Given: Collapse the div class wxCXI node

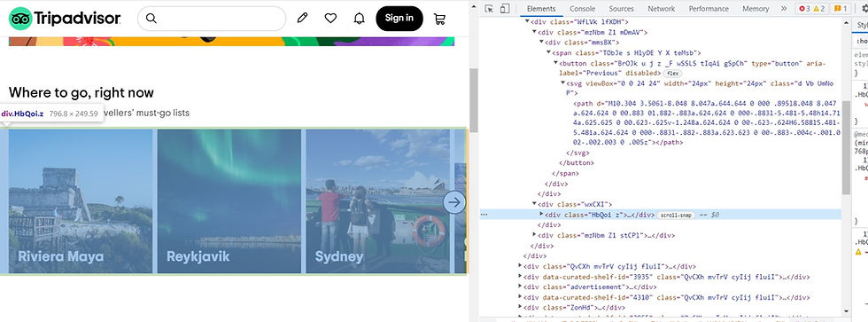Looking at the screenshot, I should click(x=534, y=204).
